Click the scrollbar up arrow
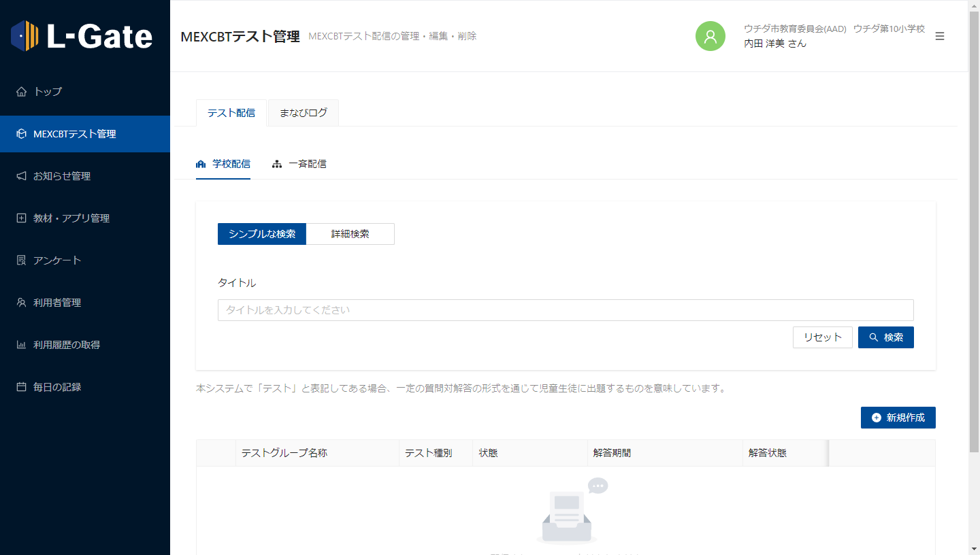 [974, 5]
